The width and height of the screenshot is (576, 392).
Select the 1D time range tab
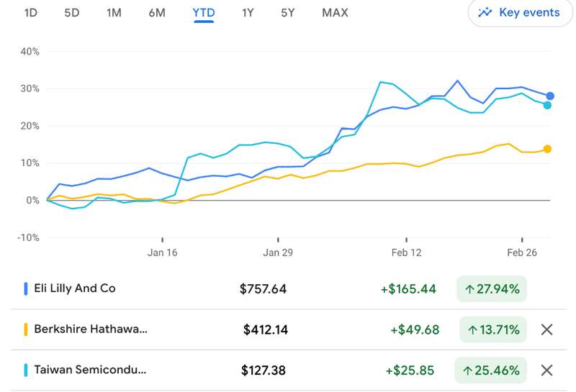coord(31,13)
